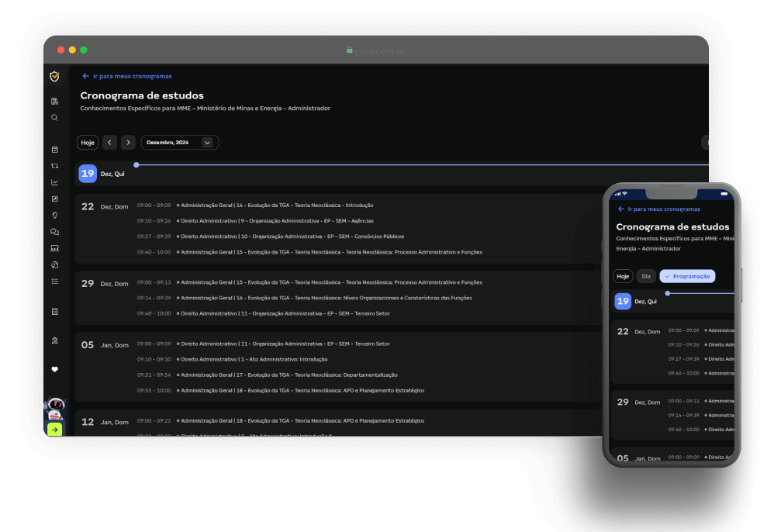Select the Programação view on phone

[687, 276]
